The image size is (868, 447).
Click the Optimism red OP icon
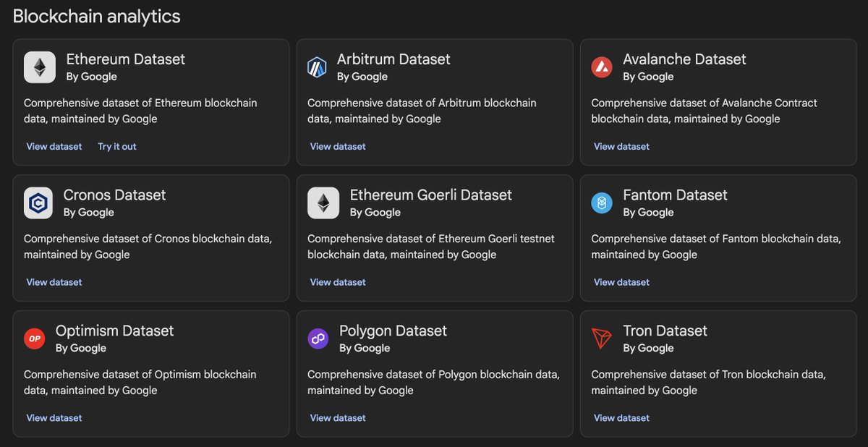pos(34,339)
